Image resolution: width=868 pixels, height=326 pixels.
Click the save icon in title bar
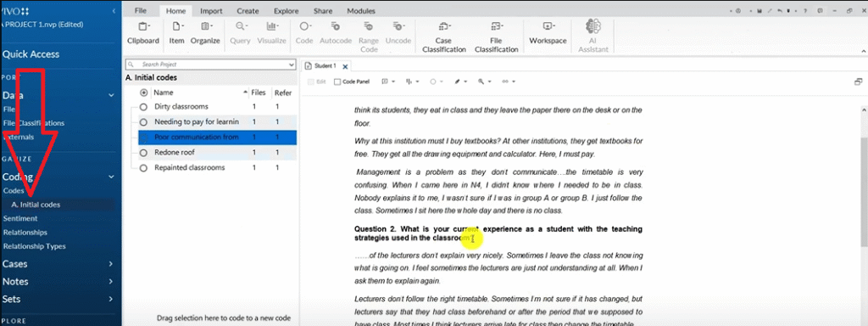[x=759, y=11]
